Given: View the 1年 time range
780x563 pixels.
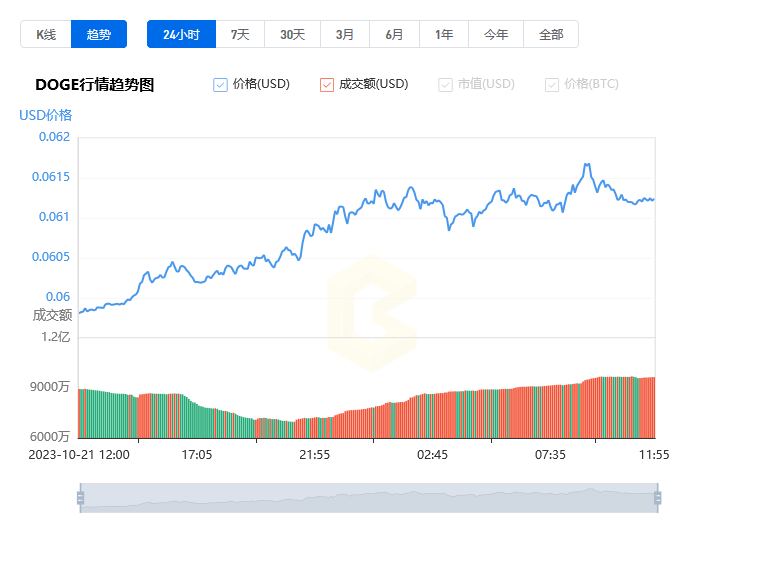Looking at the screenshot, I should [444, 34].
